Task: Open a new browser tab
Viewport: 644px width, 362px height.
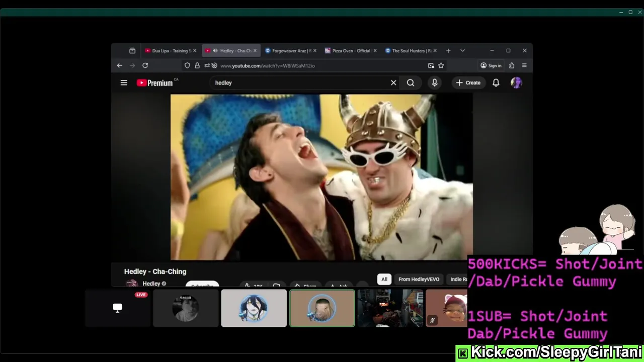Action: (x=448, y=51)
